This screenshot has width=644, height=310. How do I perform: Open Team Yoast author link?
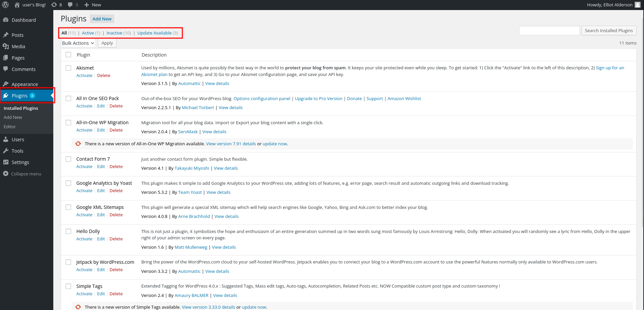click(190, 192)
